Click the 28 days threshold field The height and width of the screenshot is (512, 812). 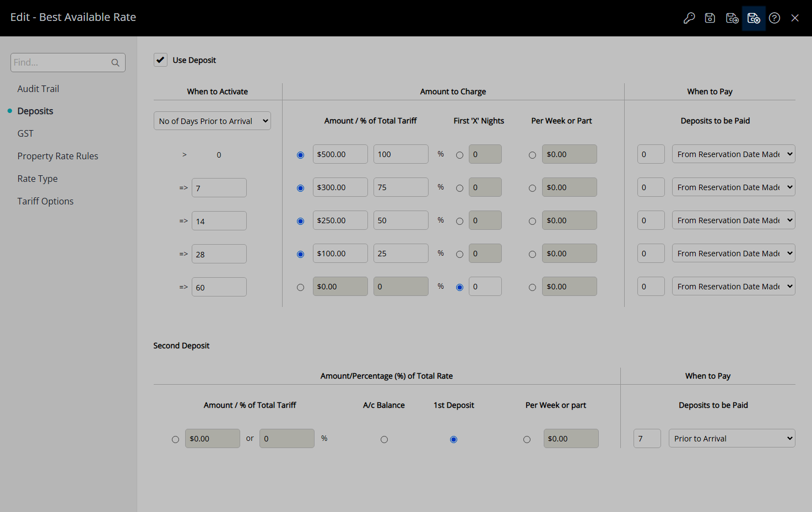click(x=219, y=254)
